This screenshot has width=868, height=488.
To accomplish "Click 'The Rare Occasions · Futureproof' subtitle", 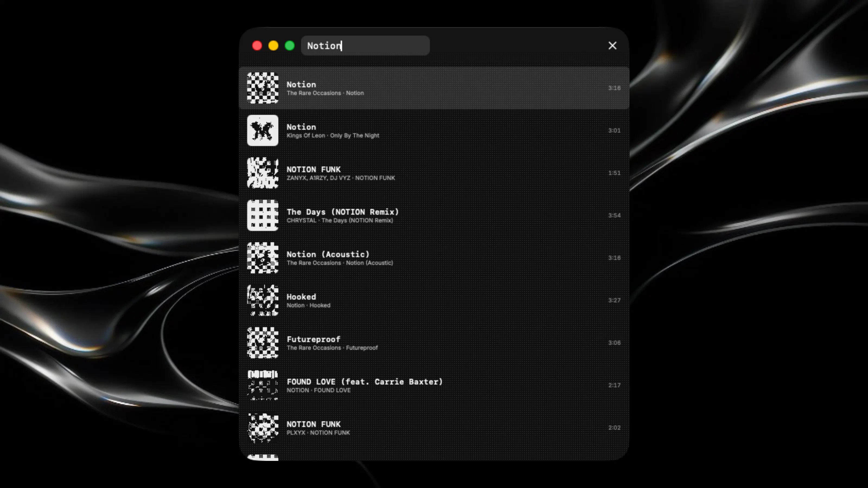I will click(x=332, y=348).
